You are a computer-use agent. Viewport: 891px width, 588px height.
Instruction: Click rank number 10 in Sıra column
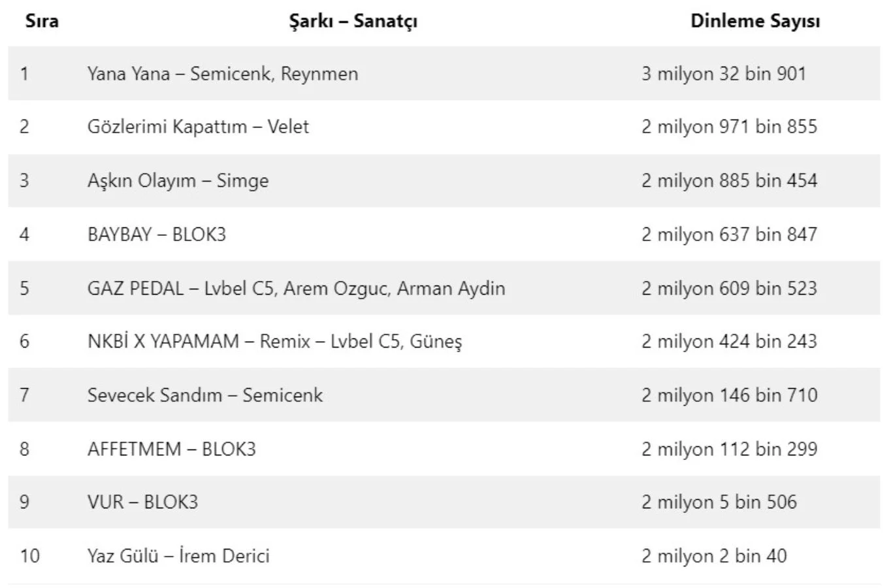coord(29,556)
